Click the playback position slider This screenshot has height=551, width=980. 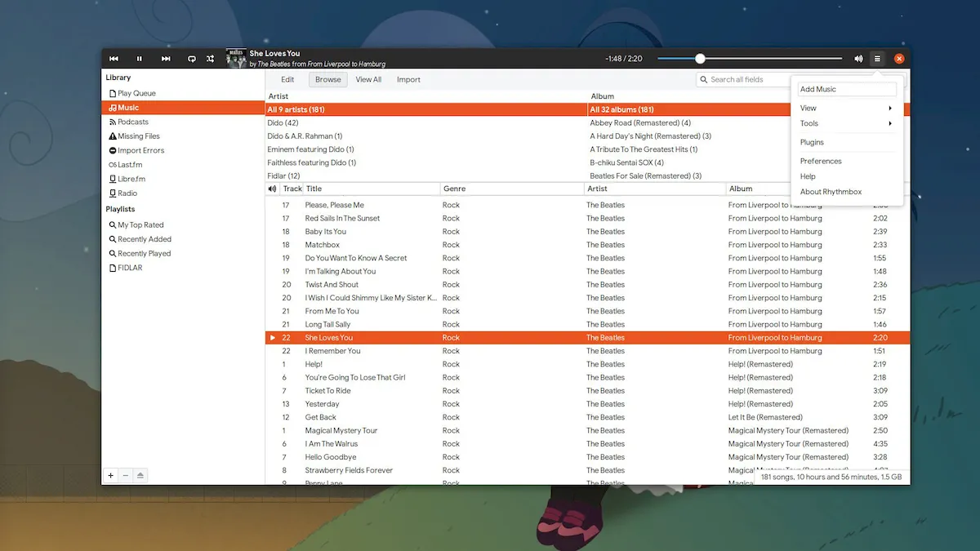(x=750, y=59)
